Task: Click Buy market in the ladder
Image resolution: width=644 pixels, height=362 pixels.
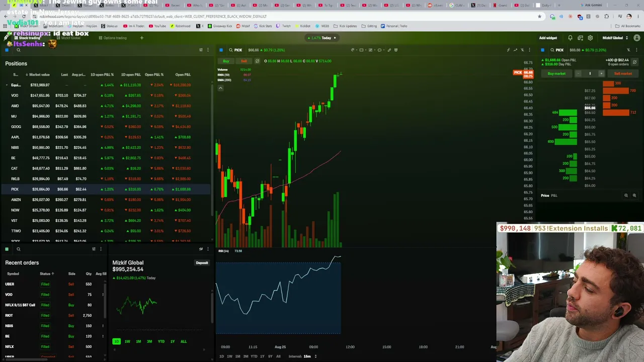Action: (556, 73)
